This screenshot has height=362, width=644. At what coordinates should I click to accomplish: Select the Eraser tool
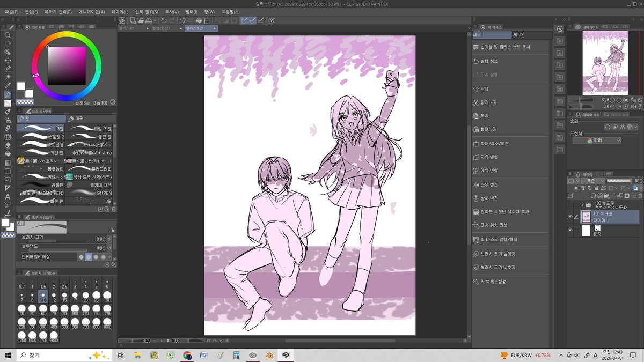[8, 145]
